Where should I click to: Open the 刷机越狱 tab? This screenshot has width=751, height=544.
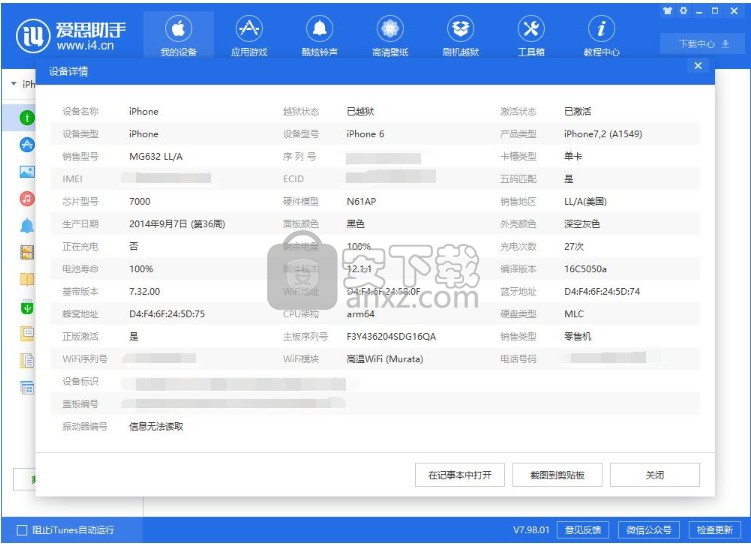[x=460, y=36]
